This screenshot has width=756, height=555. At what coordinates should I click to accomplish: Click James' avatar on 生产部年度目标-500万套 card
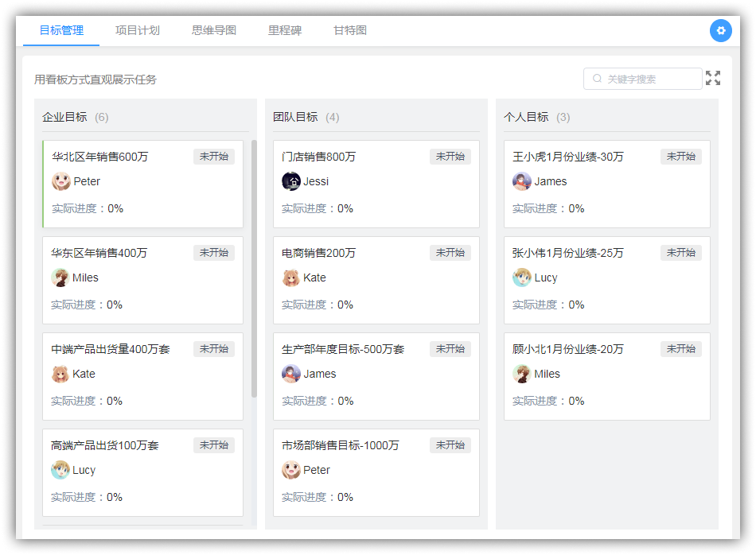[291, 374]
